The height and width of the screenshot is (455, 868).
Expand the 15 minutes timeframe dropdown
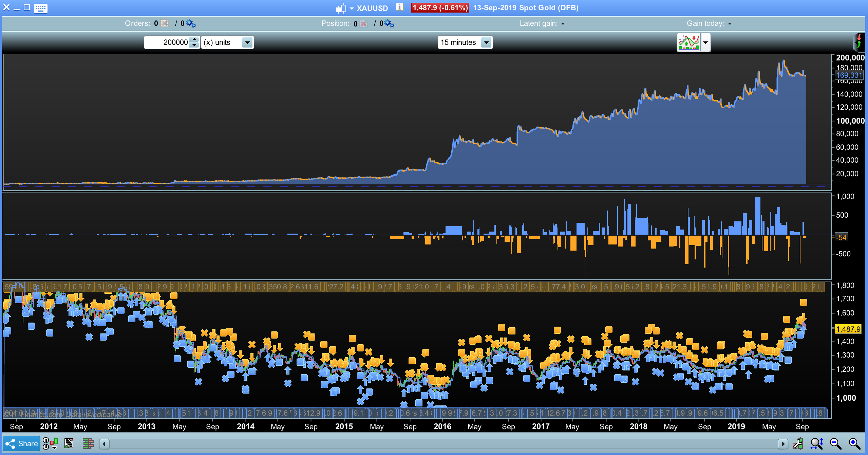coord(486,42)
